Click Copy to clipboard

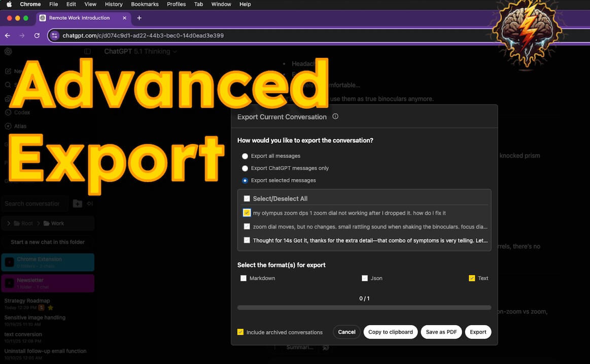(x=391, y=332)
